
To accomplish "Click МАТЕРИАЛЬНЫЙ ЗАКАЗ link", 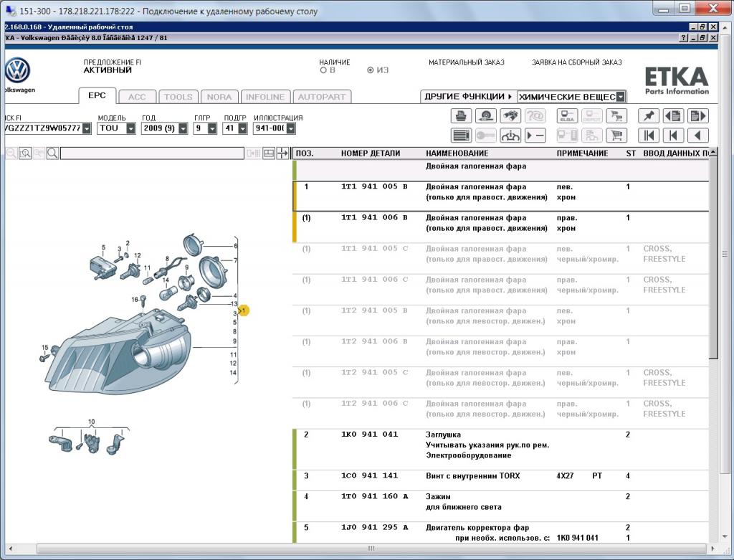I will coord(466,62).
